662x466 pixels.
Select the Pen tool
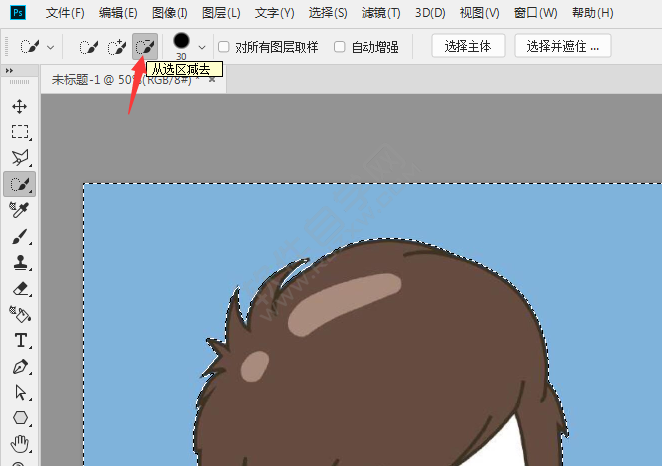point(20,366)
